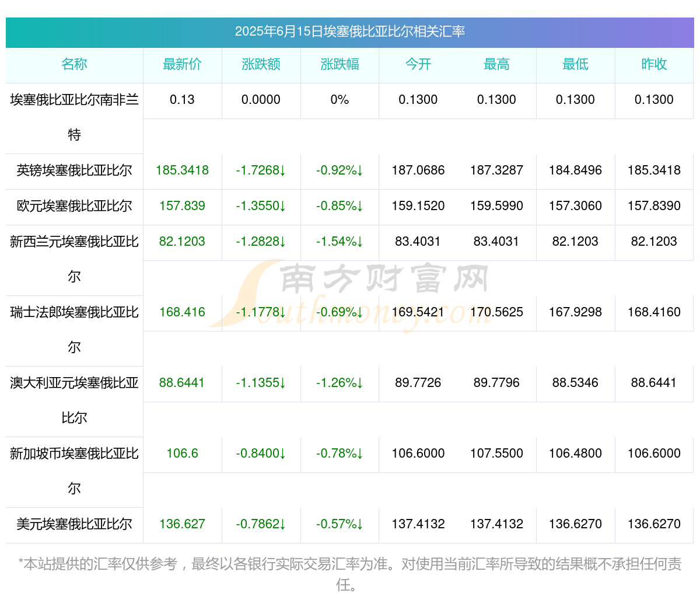Viewport: 700px width, 603px height.
Task: Click change percent -0.92%↓
Action: coord(339,170)
